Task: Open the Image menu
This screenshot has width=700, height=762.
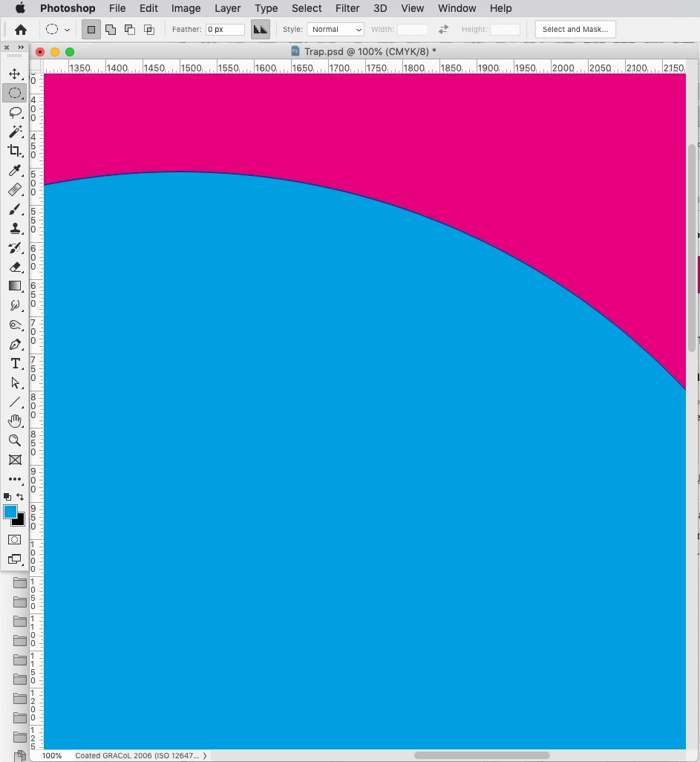Action: point(186,8)
